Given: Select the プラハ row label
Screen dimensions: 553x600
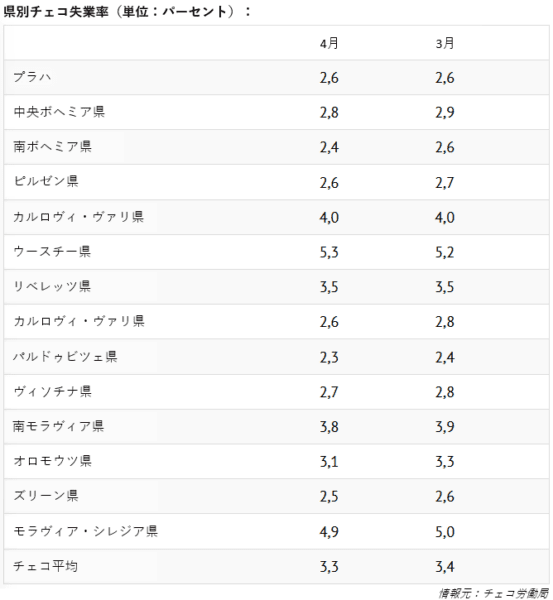Looking at the screenshot, I should click(32, 77).
